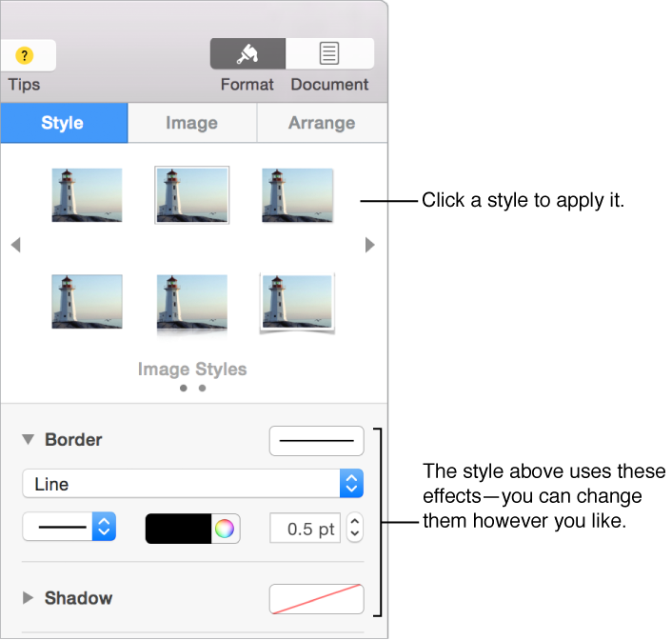The width and height of the screenshot is (672, 640).
Task: Decrease border width with stepper down arrow
Action: point(355,535)
